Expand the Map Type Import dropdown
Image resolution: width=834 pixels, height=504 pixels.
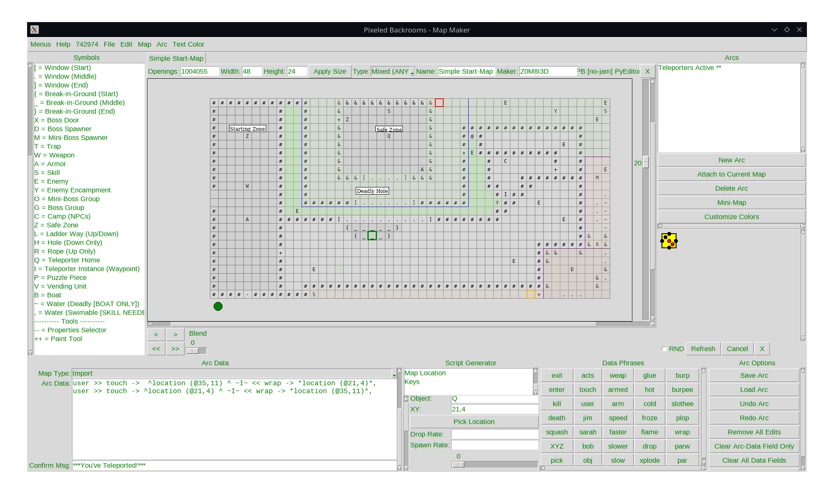point(394,374)
